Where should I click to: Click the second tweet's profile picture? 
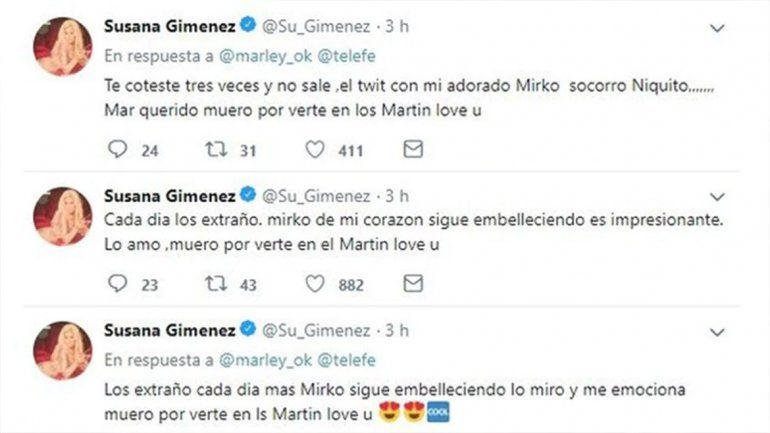(x=64, y=215)
